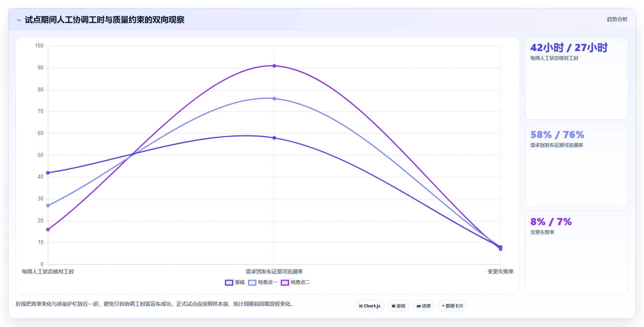Open the 8% / 7% card

[x=576, y=252]
